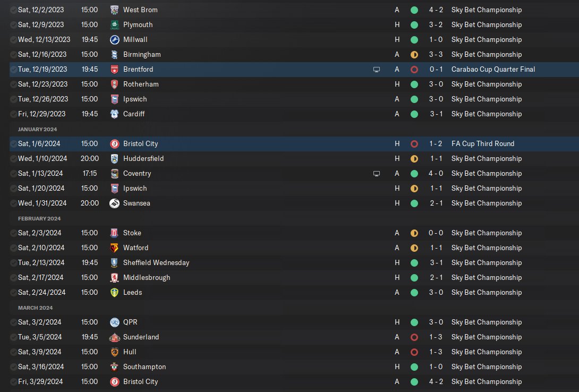
Task: Open the Carabao Cup Quarter Final competition
Action: point(493,70)
